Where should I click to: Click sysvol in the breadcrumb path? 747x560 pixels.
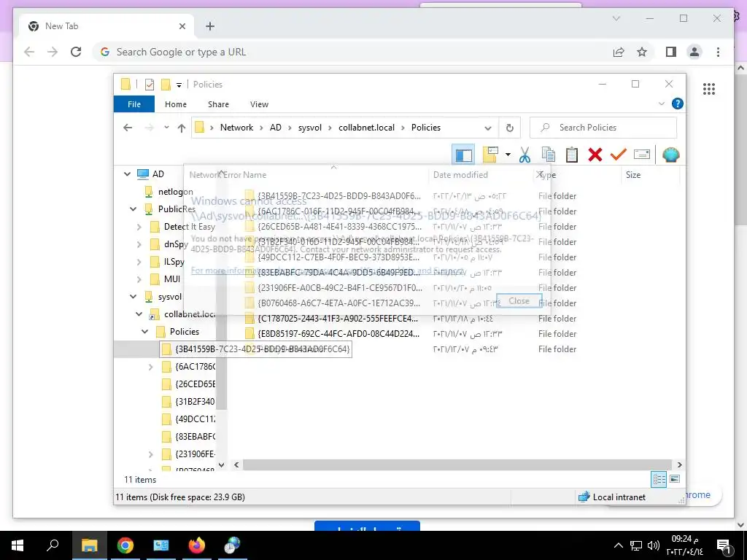pyautogui.click(x=309, y=128)
